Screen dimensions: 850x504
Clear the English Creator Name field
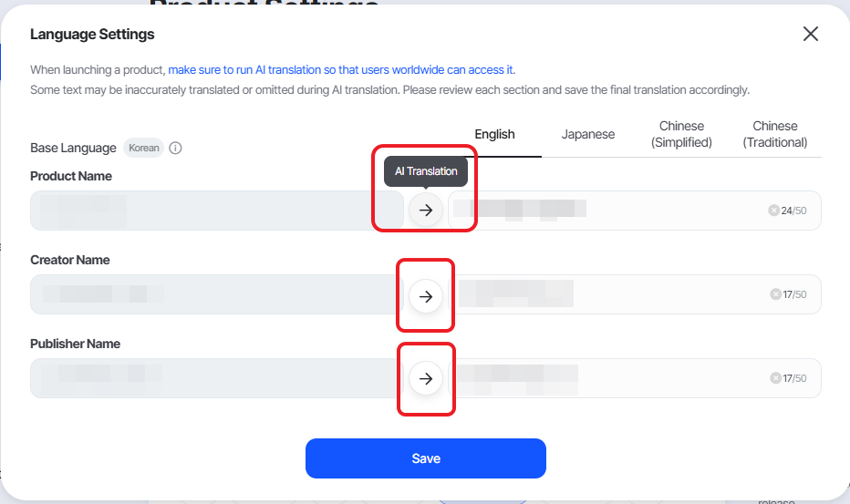click(775, 294)
